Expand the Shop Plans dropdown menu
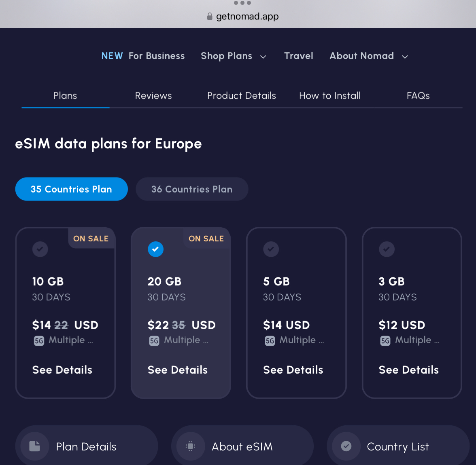 coord(234,56)
